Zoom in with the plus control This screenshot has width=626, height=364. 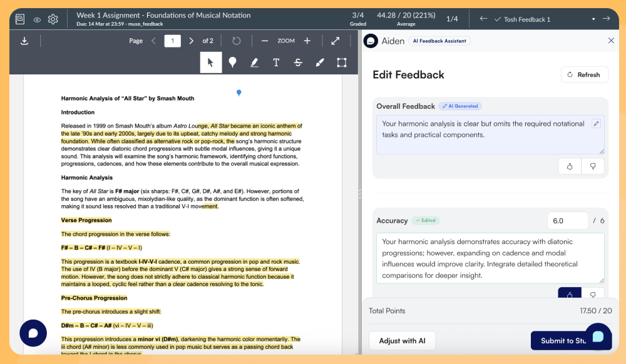tap(307, 41)
